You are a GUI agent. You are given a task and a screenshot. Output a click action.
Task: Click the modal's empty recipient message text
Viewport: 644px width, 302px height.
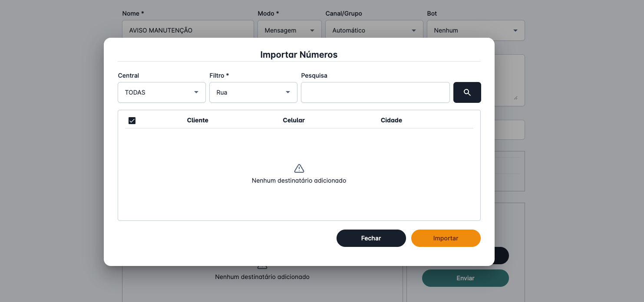299,181
